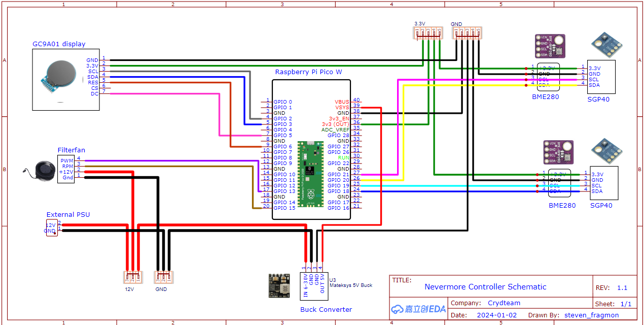Select the "TITLE:" field label

402,280
